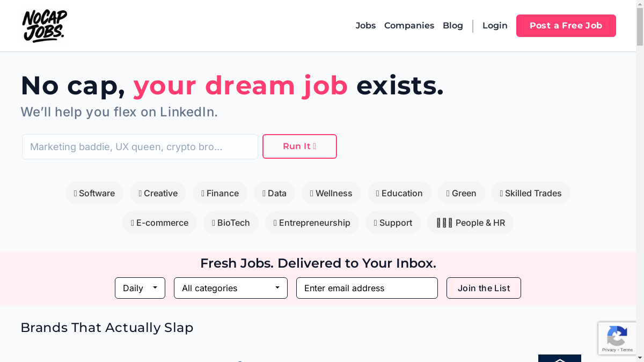Choose the BioTech category chip
The width and height of the screenshot is (644, 362).
(231, 223)
